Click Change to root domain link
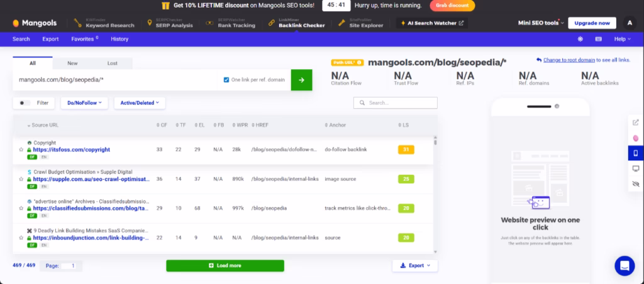 click(569, 60)
